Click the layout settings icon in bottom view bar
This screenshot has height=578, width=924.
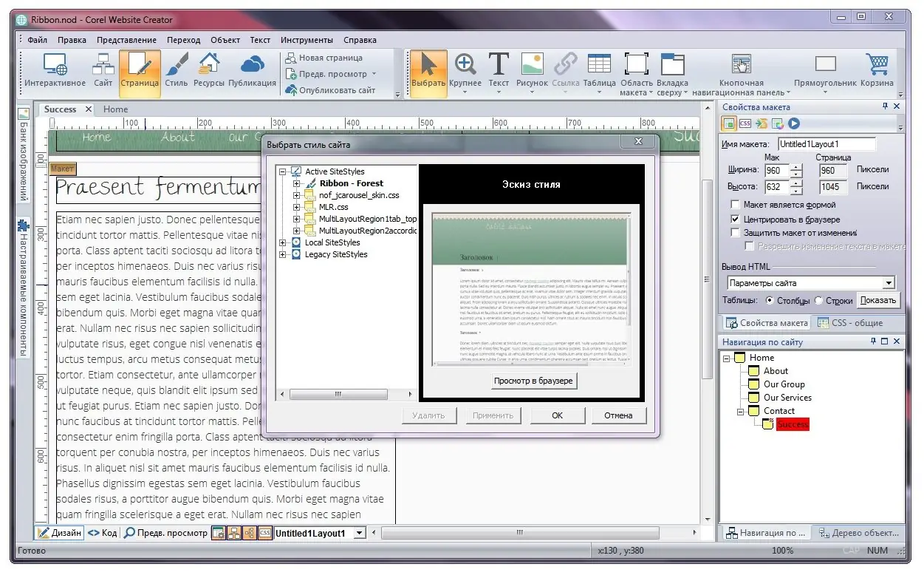(218, 533)
